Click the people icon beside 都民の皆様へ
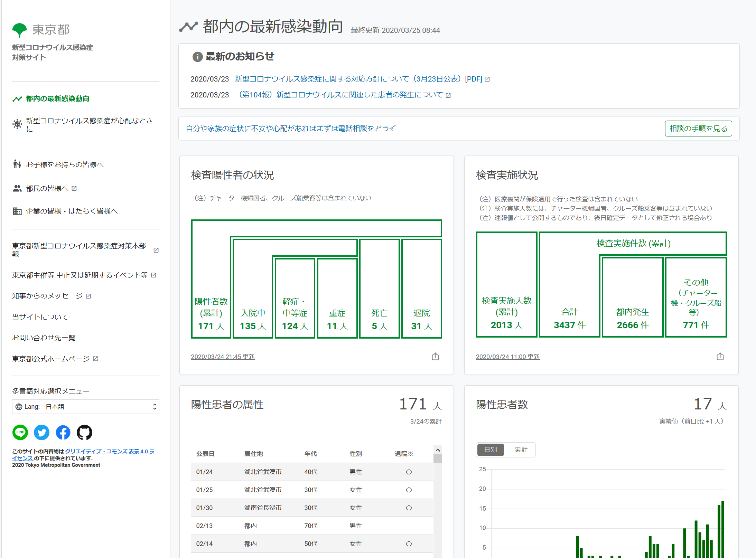This screenshot has height=558, width=756. pyautogui.click(x=17, y=188)
